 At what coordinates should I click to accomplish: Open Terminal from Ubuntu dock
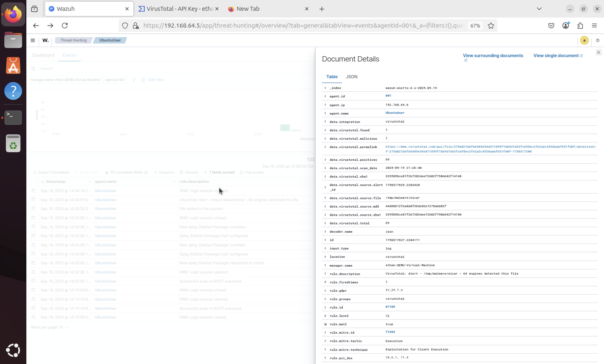[13, 117]
